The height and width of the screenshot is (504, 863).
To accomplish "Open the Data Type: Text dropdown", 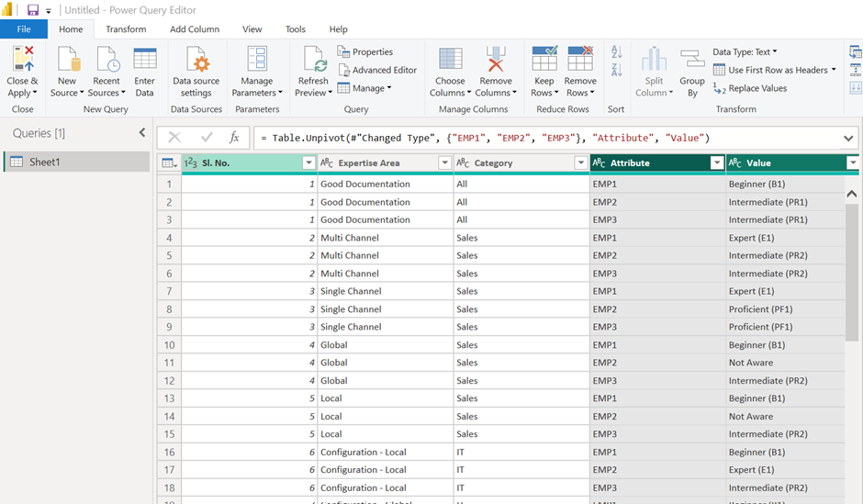I will coord(745,51).
